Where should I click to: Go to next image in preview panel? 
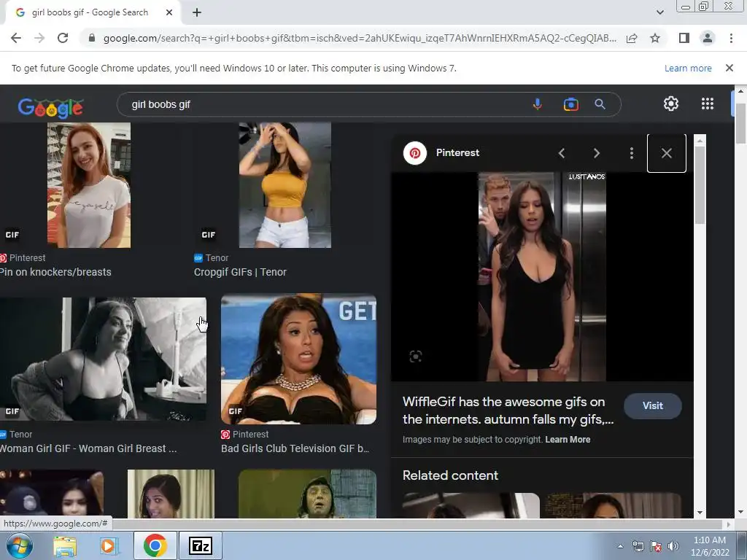pyautogui.click(x=597, y=153)
